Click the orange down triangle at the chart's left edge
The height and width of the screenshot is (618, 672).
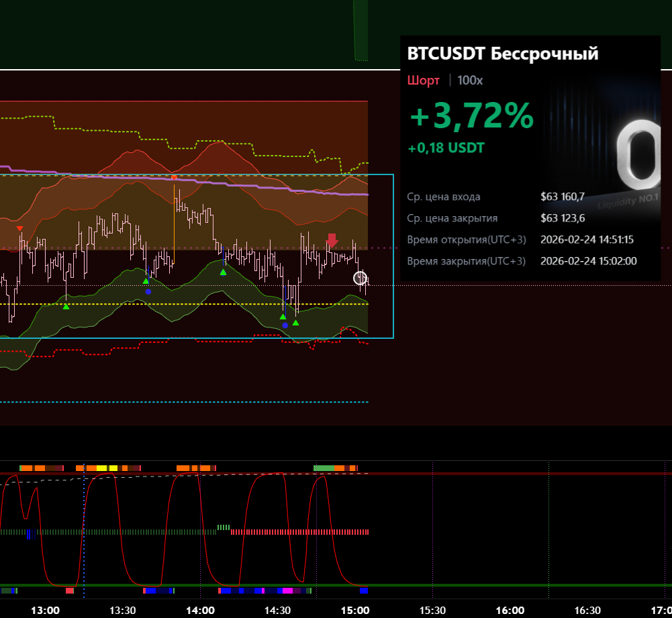click(19, 229)
